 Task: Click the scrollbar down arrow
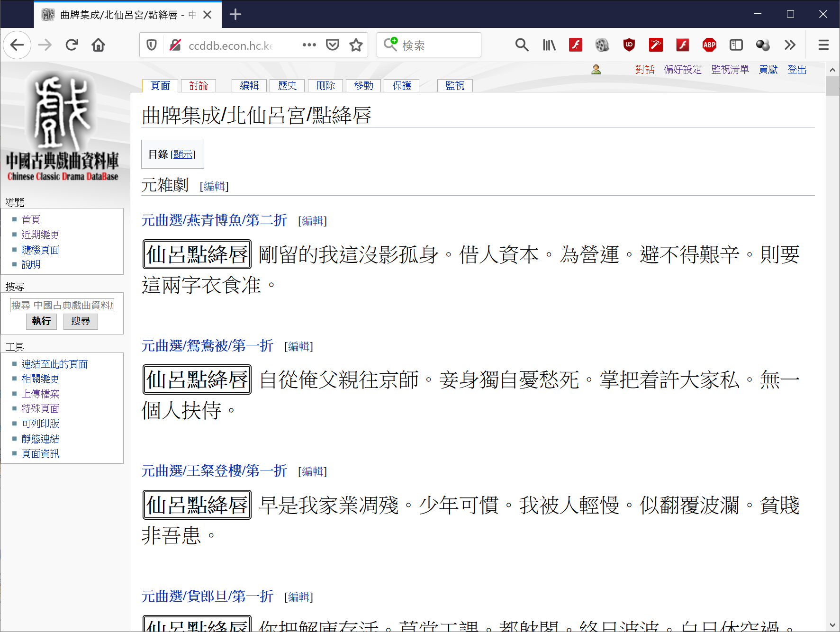tap(832, 625)
